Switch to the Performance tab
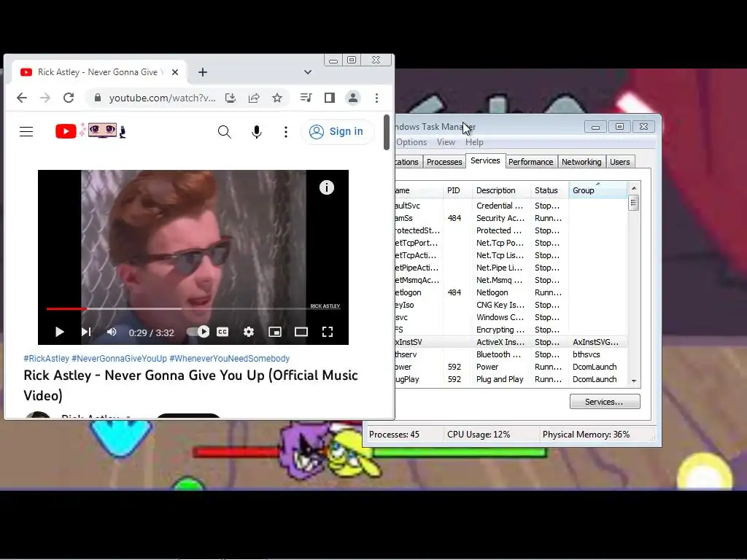Viewport: 747px width, 560px height. click(x=531, y=162)
